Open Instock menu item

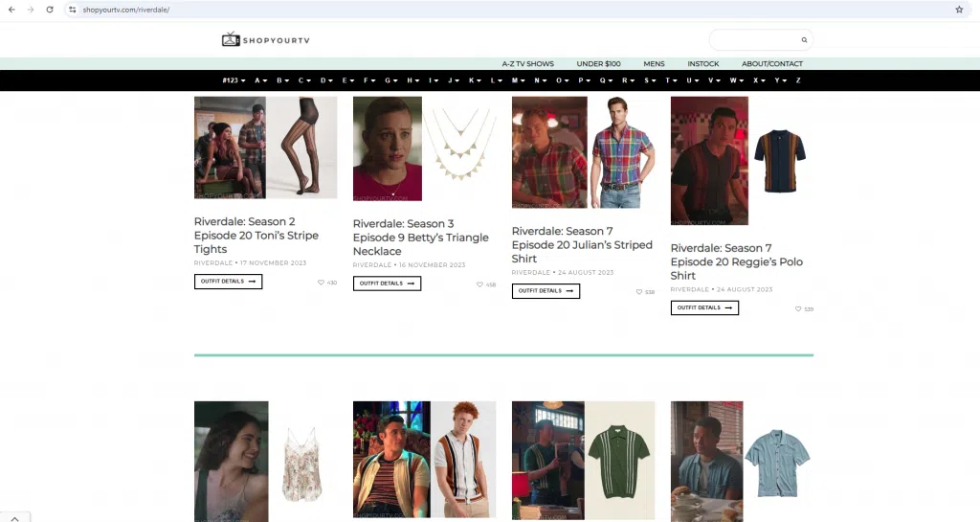(x=703, y=64)
